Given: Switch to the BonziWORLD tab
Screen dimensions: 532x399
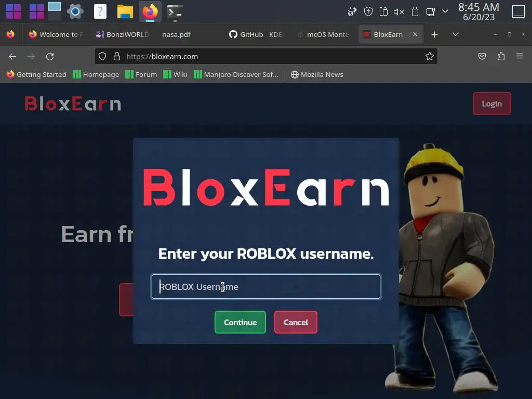Looking at the screenshot, I should pyautogui.click(x=123, y=34).
